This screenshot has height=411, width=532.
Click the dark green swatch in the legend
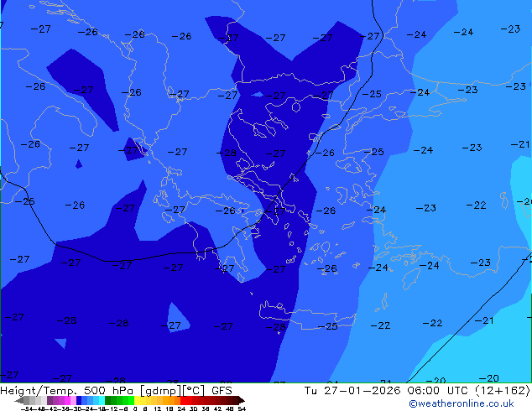pos(108,400)
